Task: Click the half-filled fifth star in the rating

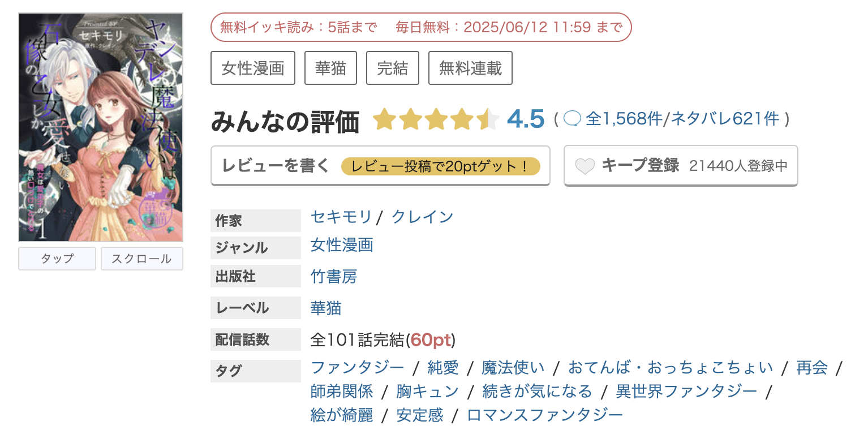Action: [x=488, y=119]
